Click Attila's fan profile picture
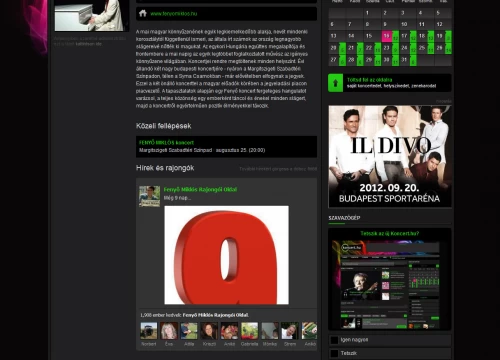This screenshot has height=360, width=500. (189, 331)
